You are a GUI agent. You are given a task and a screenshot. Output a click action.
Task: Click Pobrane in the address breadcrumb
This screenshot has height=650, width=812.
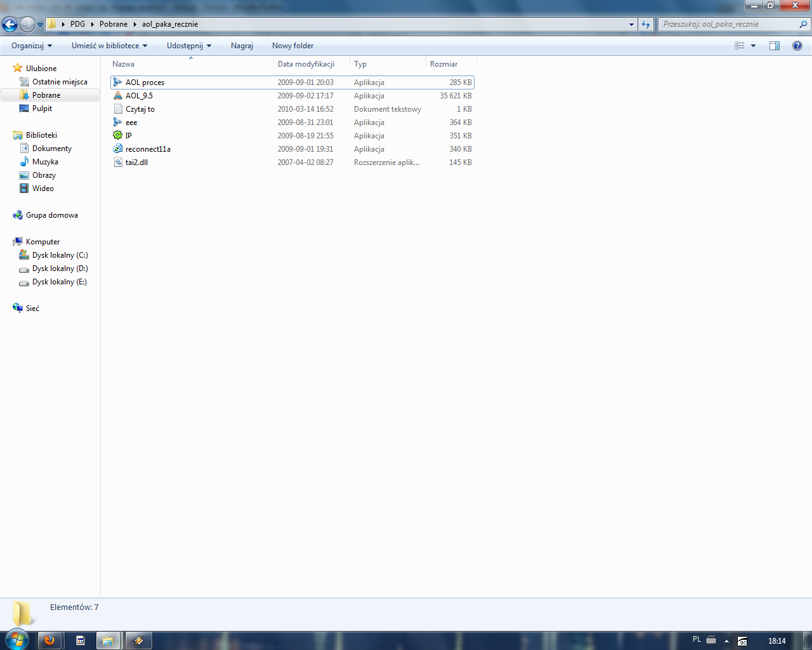tap(114, 24)
